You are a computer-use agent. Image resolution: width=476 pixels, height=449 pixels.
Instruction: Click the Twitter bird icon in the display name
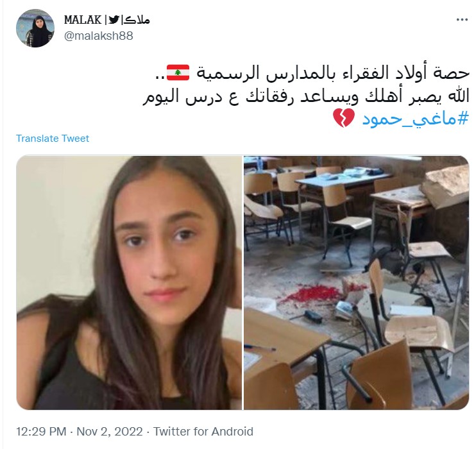tap(114, 20)
